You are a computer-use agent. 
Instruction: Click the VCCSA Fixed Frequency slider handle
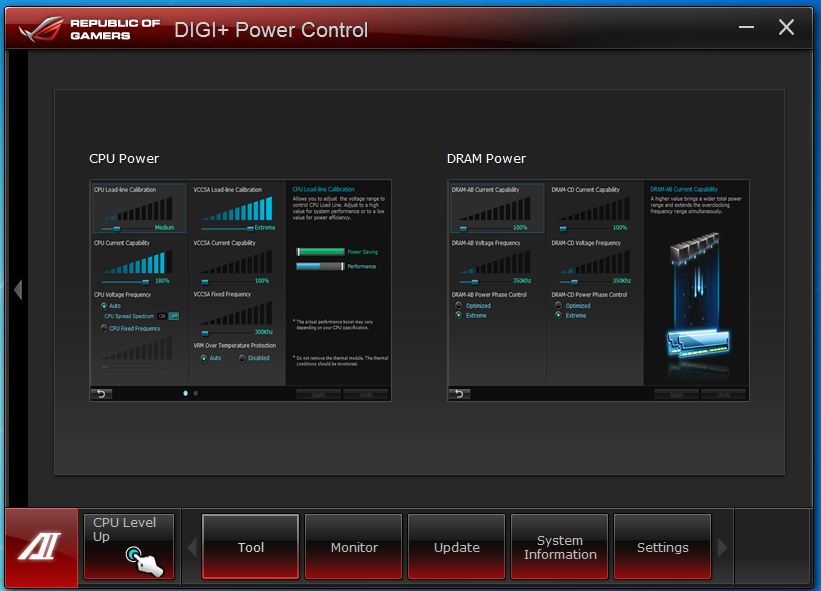coord(205,333)
